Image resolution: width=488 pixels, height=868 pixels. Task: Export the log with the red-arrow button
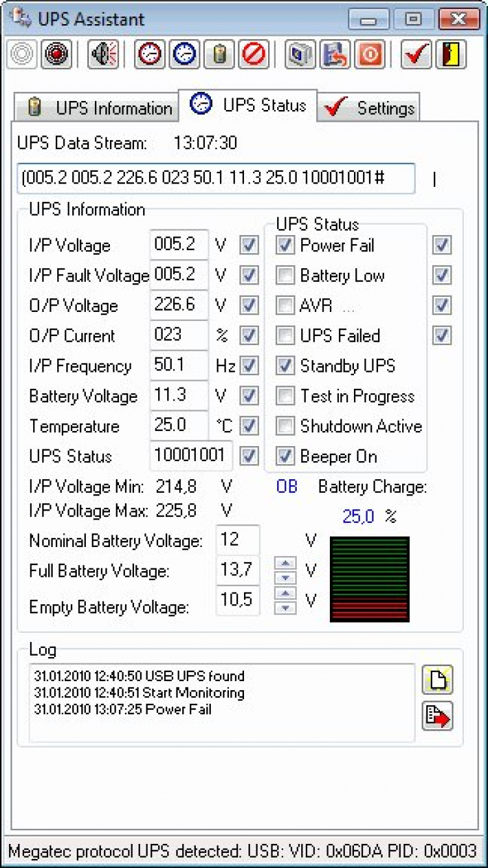[x=437, y=716]
